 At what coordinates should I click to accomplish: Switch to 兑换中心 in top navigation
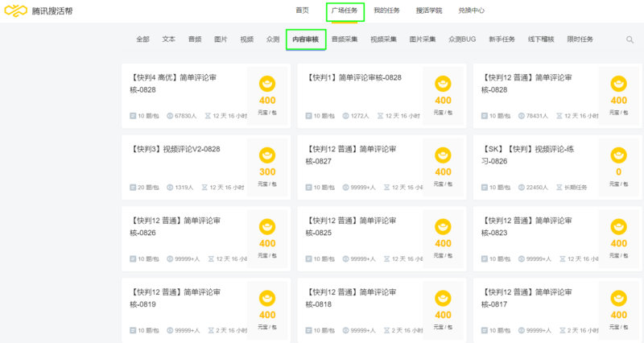pos(472,10)
